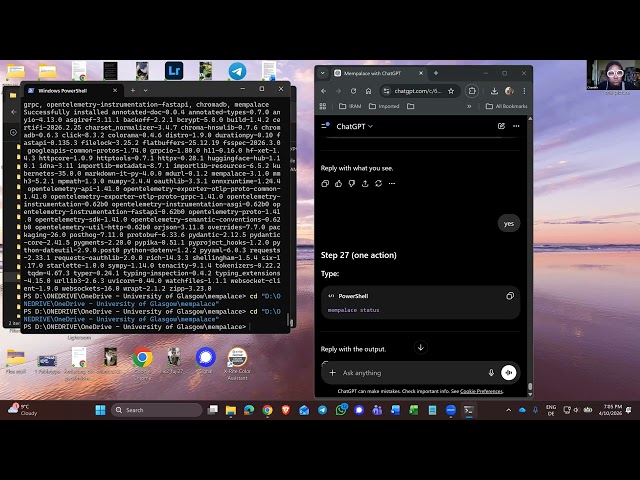Add a new PowerShell tab
This screenshot has width=640, height=480.
pyautogui.click(x=133, y=91)
